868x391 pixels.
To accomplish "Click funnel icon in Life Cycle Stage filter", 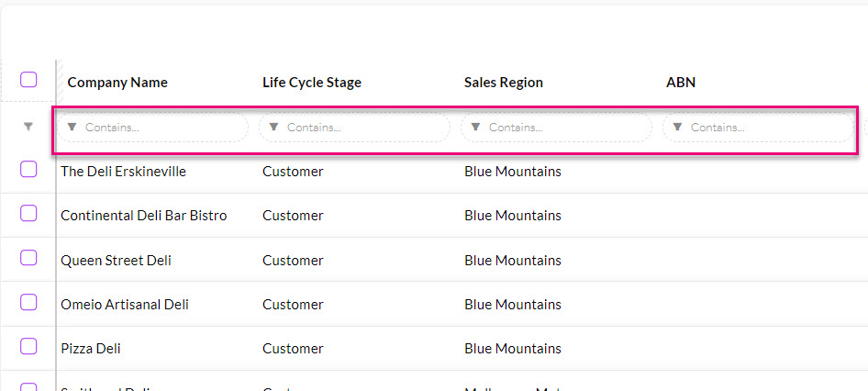I will point(273,127).
